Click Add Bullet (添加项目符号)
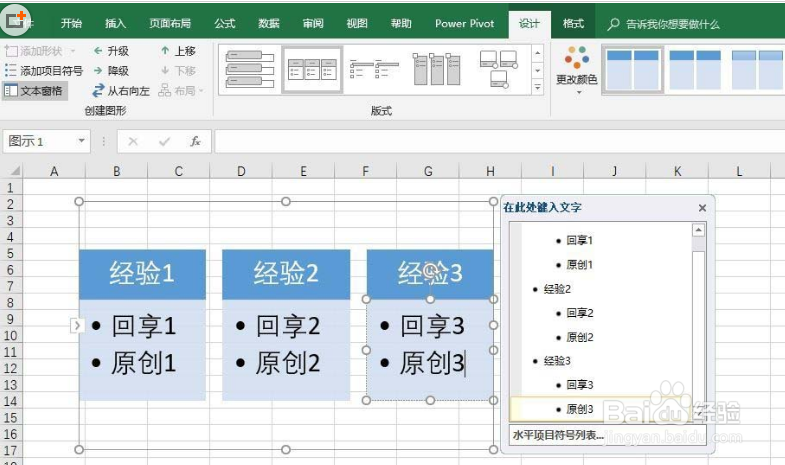Viewport: 785px width, 465px height. (x=44, y=71)
